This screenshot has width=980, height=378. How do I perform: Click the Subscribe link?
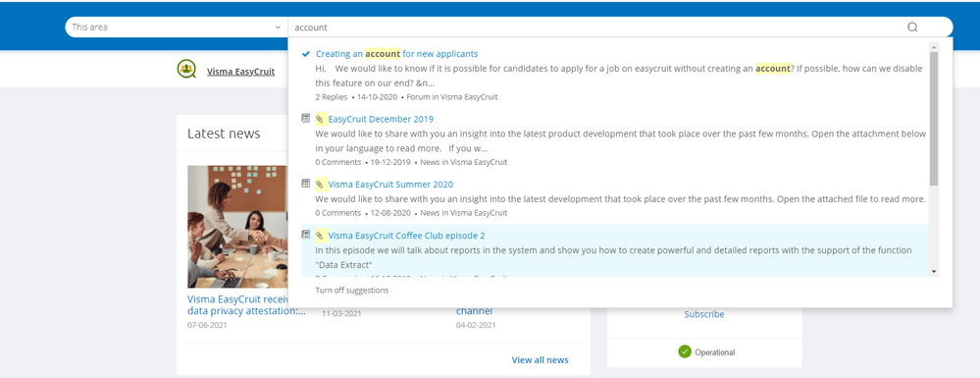(703, 314)
